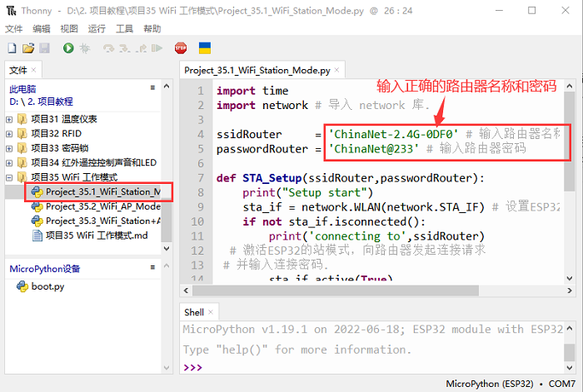Open Project_35.2_WiFi_AP_Mode file in tree
This screenshot has width=583, height=392.
[102, 206]
